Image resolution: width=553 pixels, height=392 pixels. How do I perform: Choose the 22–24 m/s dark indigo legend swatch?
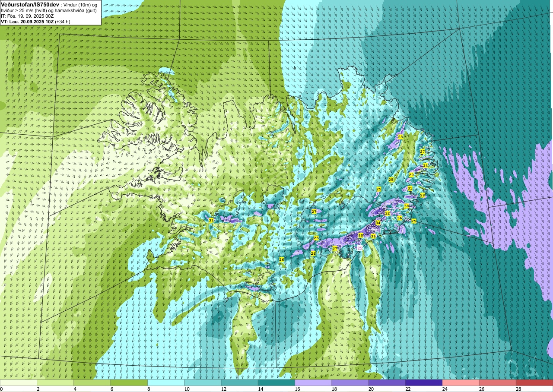pyautogui.click(x=424, y=383)
